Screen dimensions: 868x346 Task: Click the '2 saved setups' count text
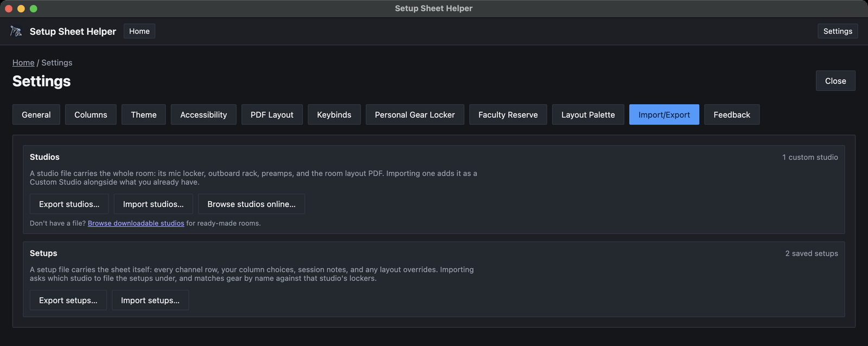[x=812, y=253]
